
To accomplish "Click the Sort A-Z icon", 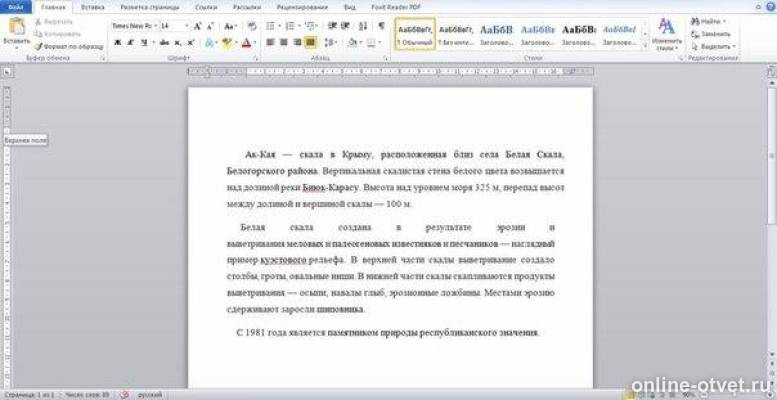I will click(x=363, y=26).
